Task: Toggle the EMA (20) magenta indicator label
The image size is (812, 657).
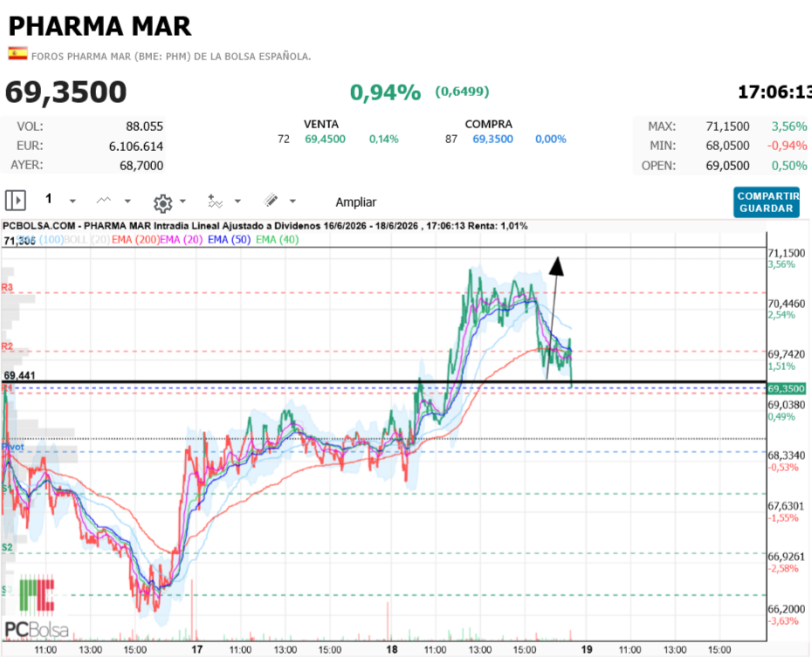Action: point(182,240)
